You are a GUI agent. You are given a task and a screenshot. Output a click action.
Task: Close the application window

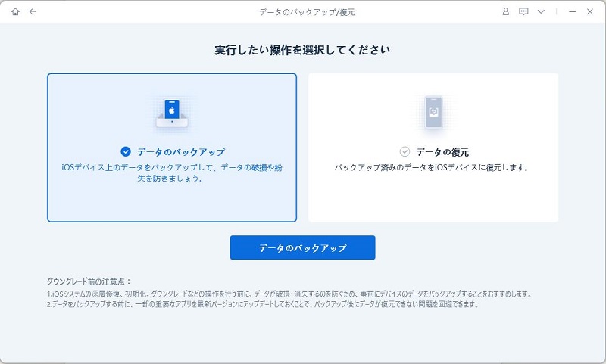point(590,11)
